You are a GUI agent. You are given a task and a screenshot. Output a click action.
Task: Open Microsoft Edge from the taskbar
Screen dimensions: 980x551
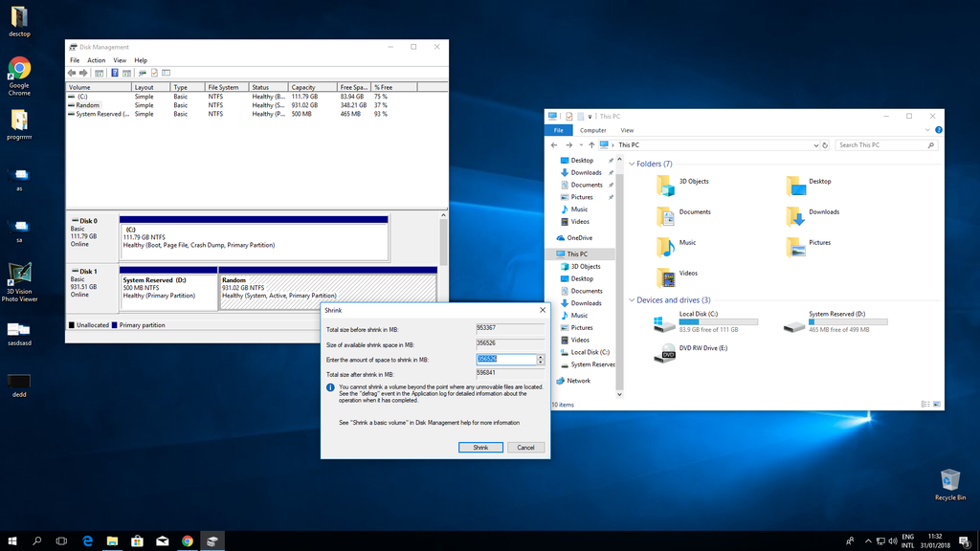pos(87,541)
